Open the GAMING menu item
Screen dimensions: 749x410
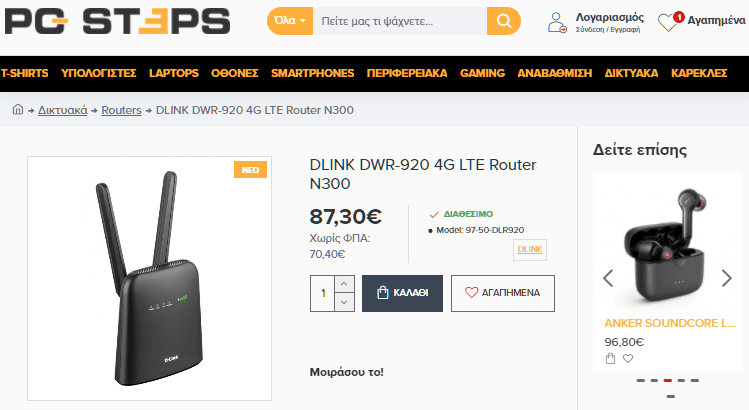tap(482, 73)
